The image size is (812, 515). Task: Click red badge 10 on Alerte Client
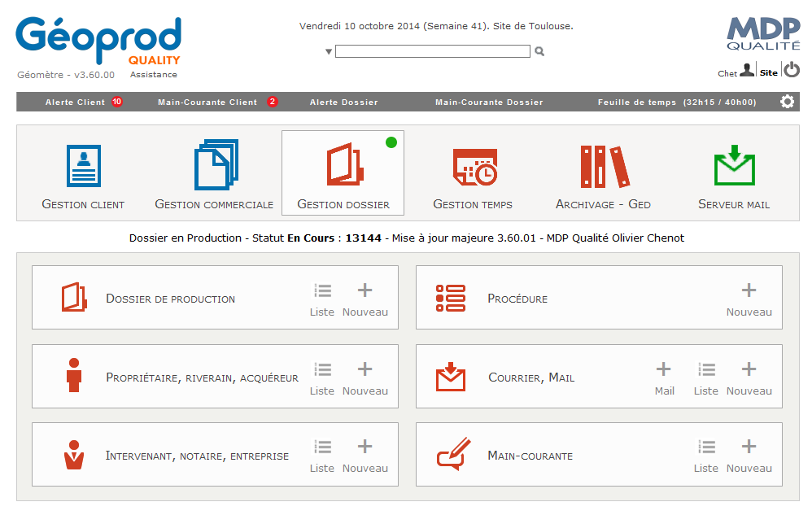(117, 102)
